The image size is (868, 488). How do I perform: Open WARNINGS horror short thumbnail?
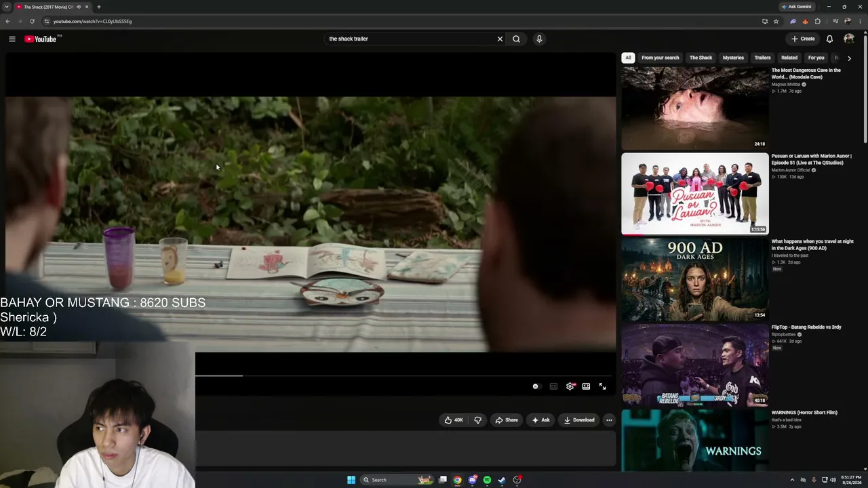(695, 440)
